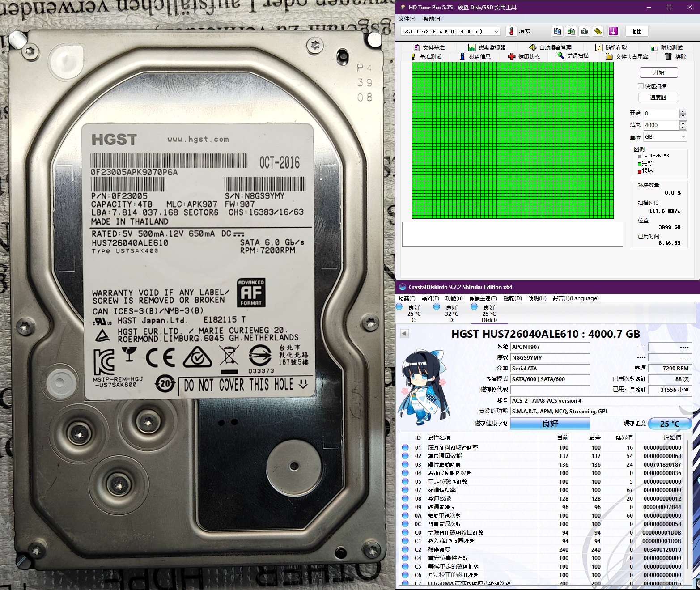Viewport: 700px width, 590px height.
Task: Click the status circle for SMART attribute C2
Action: tap(405, 549)
